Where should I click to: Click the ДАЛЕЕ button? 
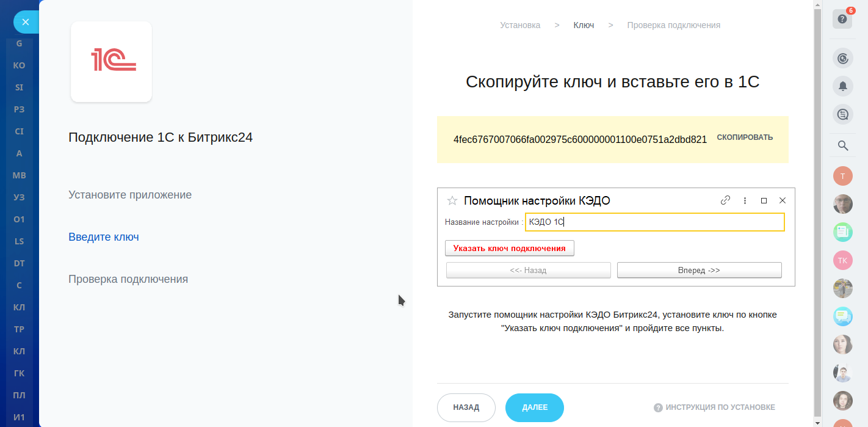[x=535, y=407]
